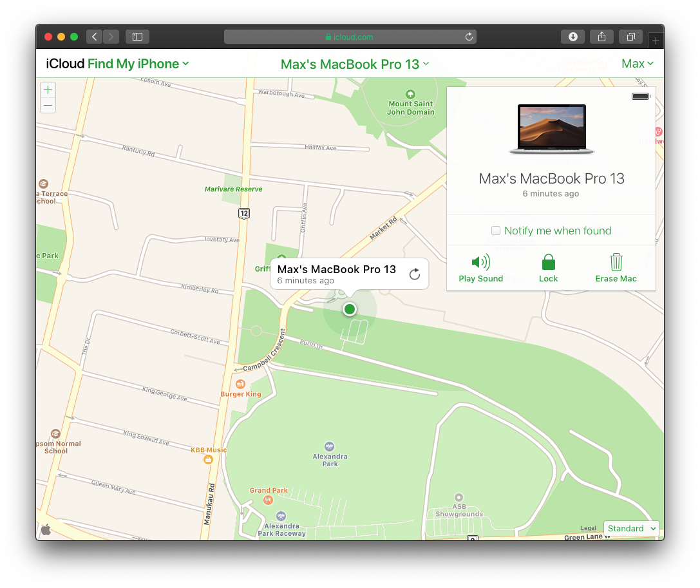Image resolution: width=700 pixels, height=588 pixels.
Task: Show Safari downloads
Action: (x=572, y=37)
